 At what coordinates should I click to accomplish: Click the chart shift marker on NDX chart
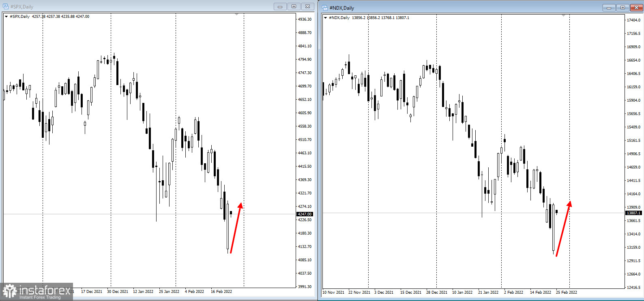click(563, 16)
